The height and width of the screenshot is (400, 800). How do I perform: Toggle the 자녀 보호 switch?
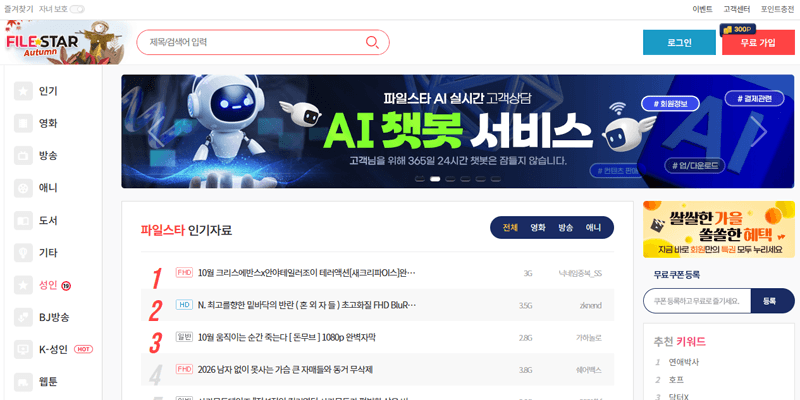77,9
